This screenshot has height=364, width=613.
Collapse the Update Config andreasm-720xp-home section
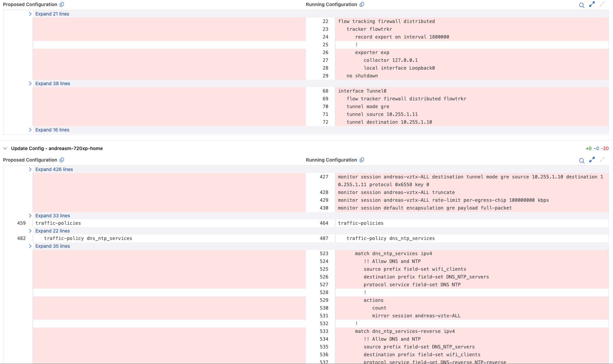5,148
